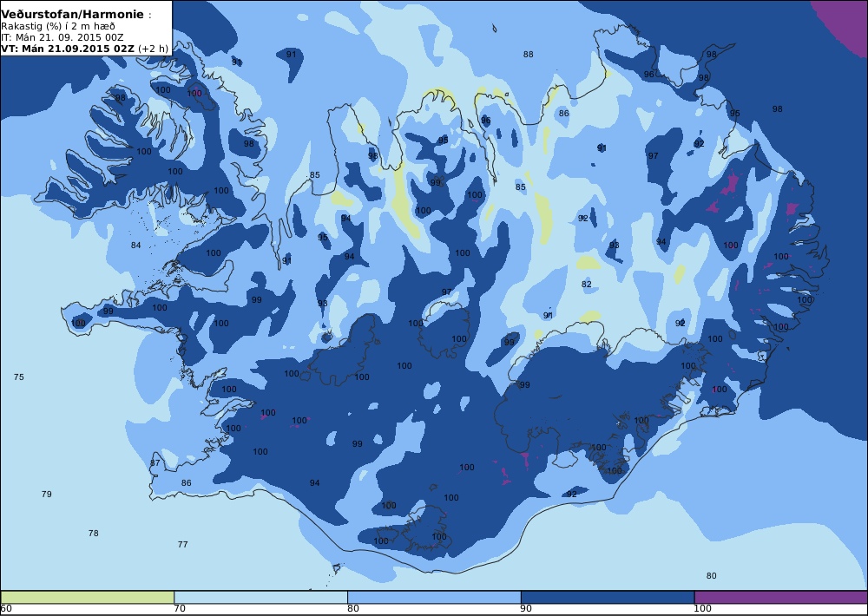Image resolution: width=868 pixels, height=616 pixels.
Task: Click the humidity value 78 over the sea
Action: tap(93, 533)
